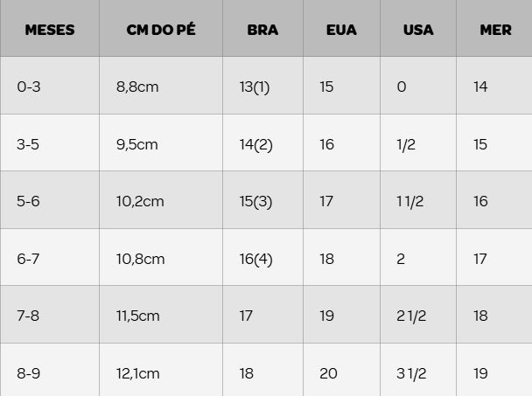Click the 8,8cm foot length cell
This screenshot has height=396, width=532.
(x=137, y=87)
